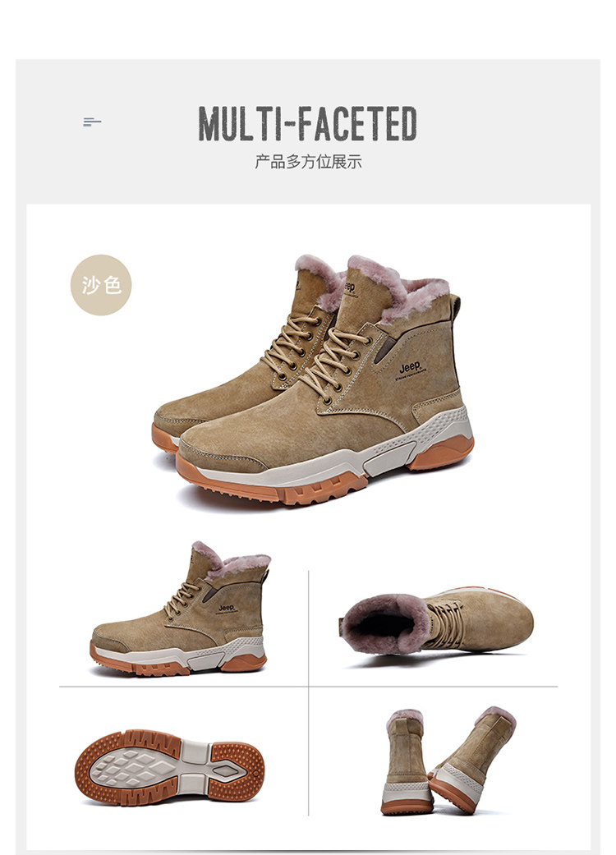Click the white diamond tread in outsole image

pyautogui.click(x=132, y=768)
